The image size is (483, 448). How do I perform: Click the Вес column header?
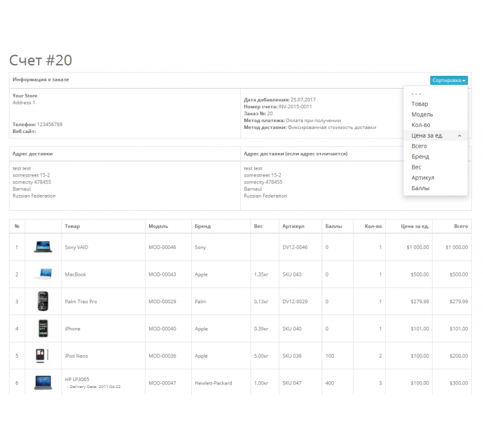[258, 226]
